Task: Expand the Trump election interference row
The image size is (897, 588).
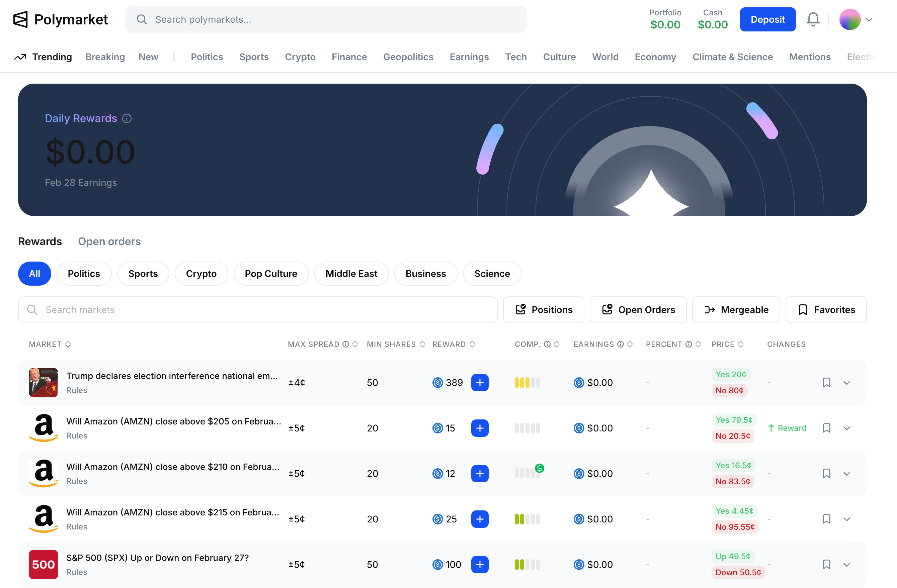Action: [x=846, y=382]
